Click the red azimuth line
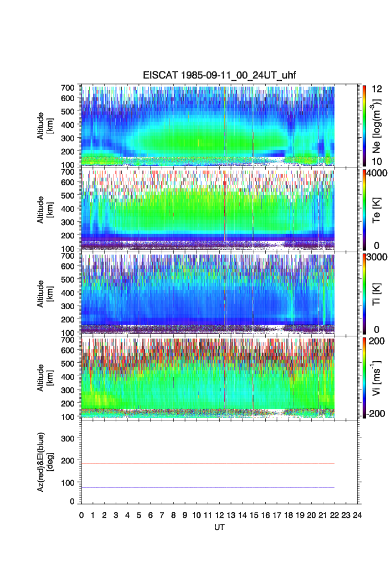Screen dimensions: 392x588 (x=208, y=464)
